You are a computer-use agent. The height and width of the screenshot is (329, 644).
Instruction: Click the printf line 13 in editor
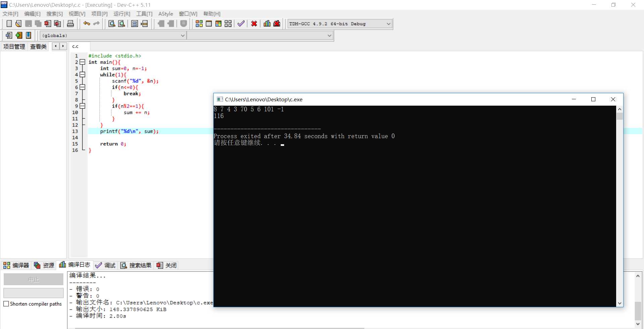coord(129,131)
